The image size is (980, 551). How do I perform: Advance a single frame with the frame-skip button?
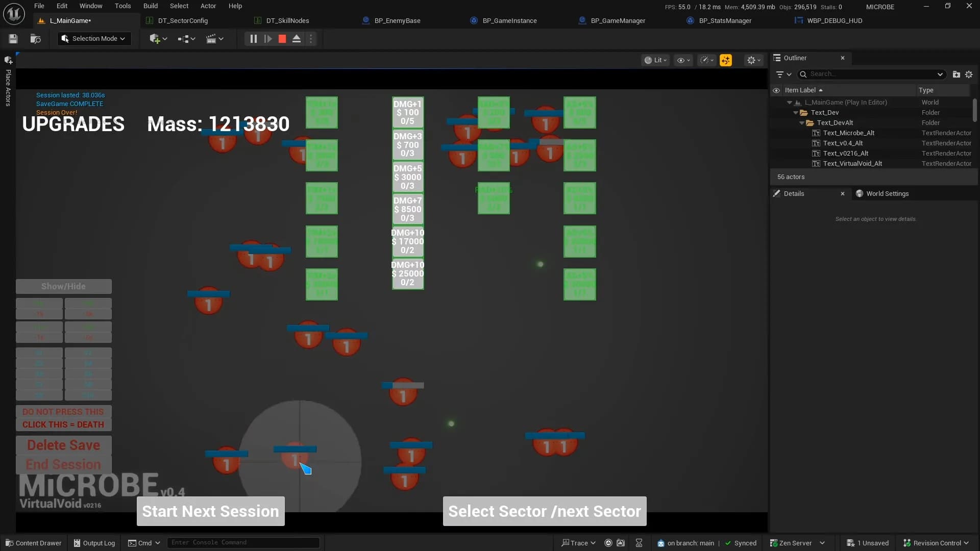268,39
